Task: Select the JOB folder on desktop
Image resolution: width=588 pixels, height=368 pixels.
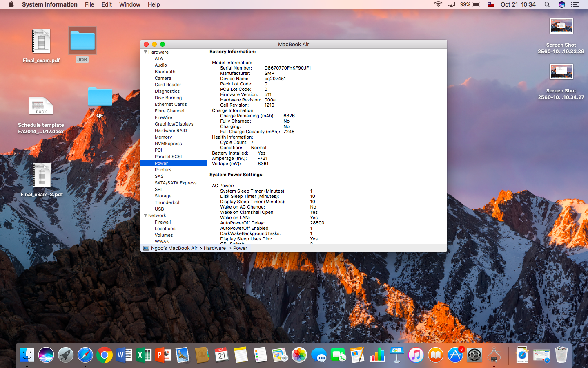Action: (82, 41)
